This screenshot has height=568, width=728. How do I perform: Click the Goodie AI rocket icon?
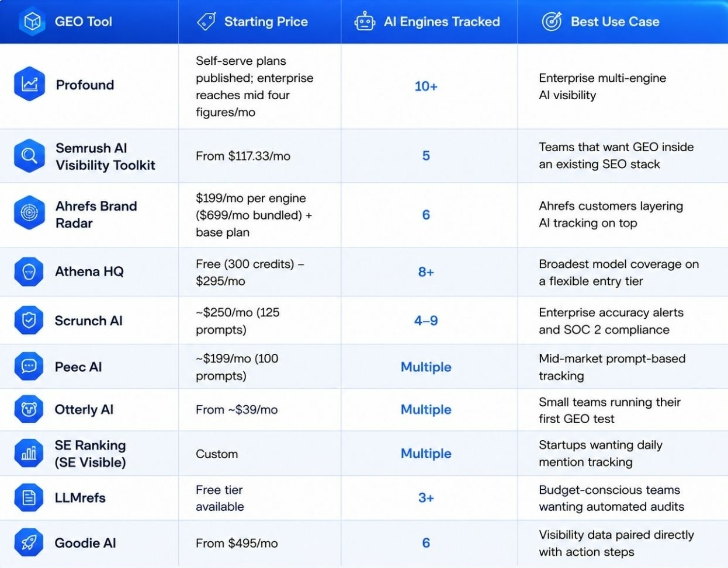(x=29, y=543)
